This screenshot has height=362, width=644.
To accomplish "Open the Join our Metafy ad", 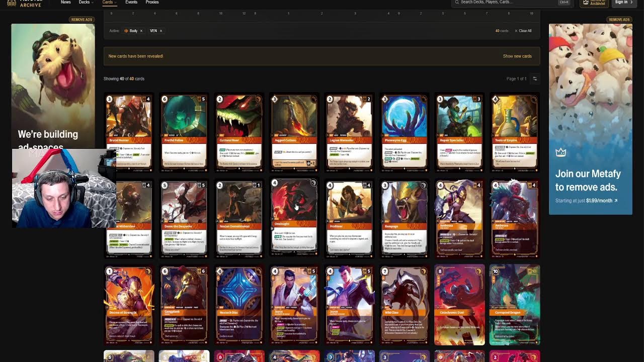I will click(591, 119).
